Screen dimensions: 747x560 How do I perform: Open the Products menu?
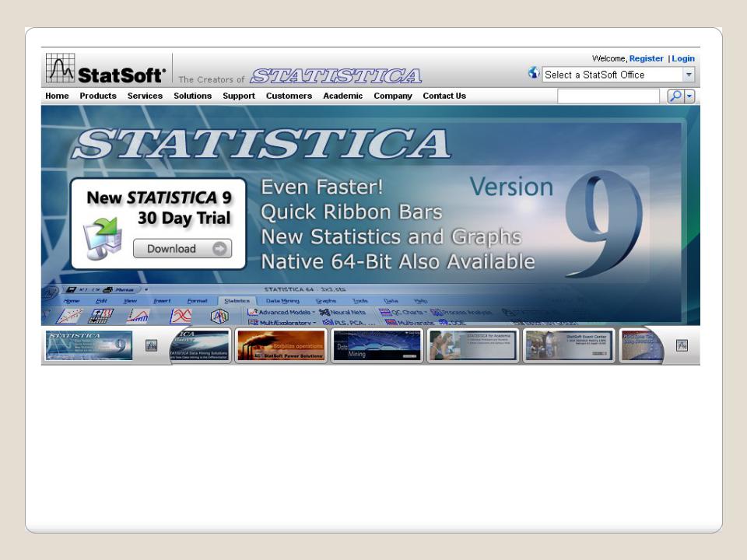click(98, 96)
